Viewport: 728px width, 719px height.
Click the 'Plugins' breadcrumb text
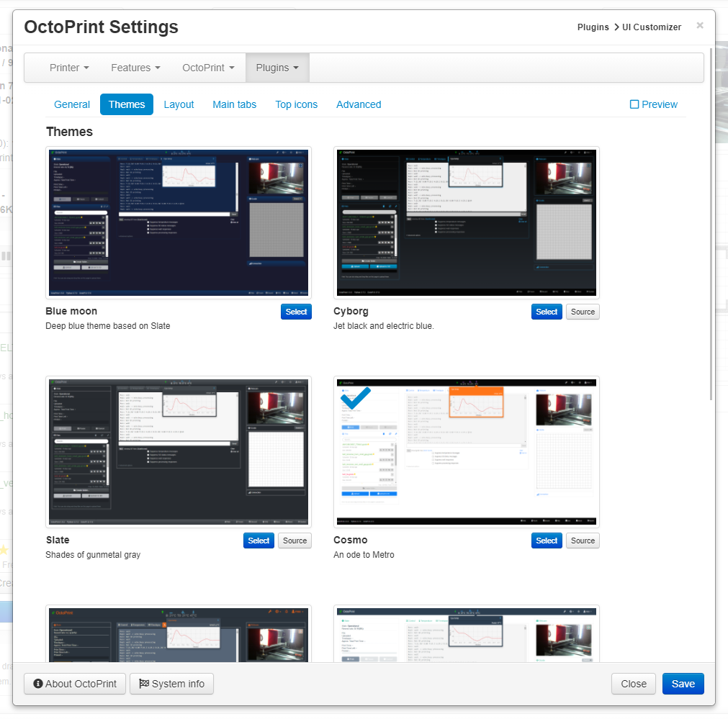(593, 27)
